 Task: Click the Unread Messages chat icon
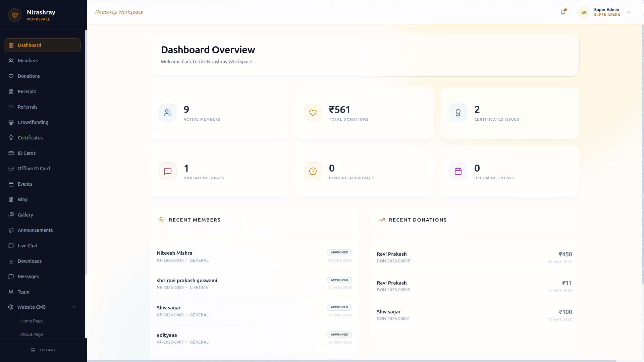point(168,171)
